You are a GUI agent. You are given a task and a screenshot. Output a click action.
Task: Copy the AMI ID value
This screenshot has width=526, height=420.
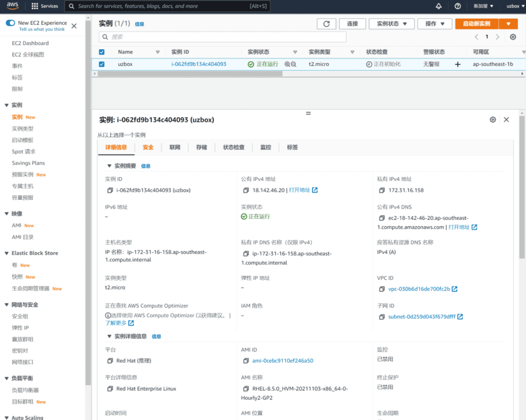(x=246, y=361)
